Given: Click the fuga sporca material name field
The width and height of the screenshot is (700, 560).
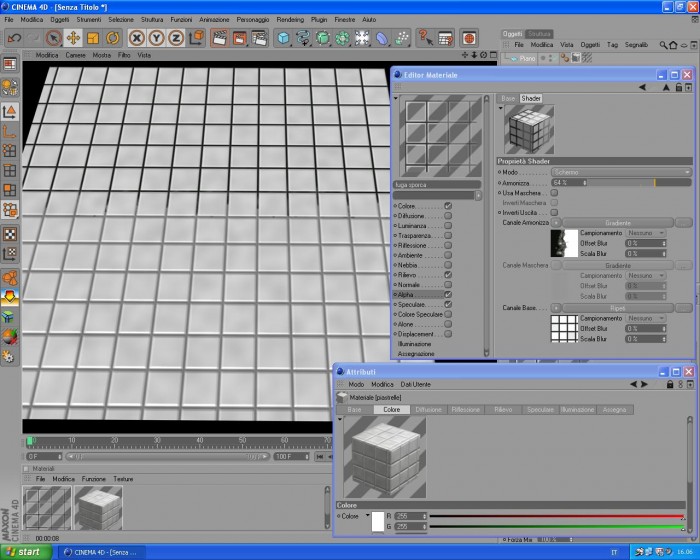Looking at the screenshot, I should 437,184.
